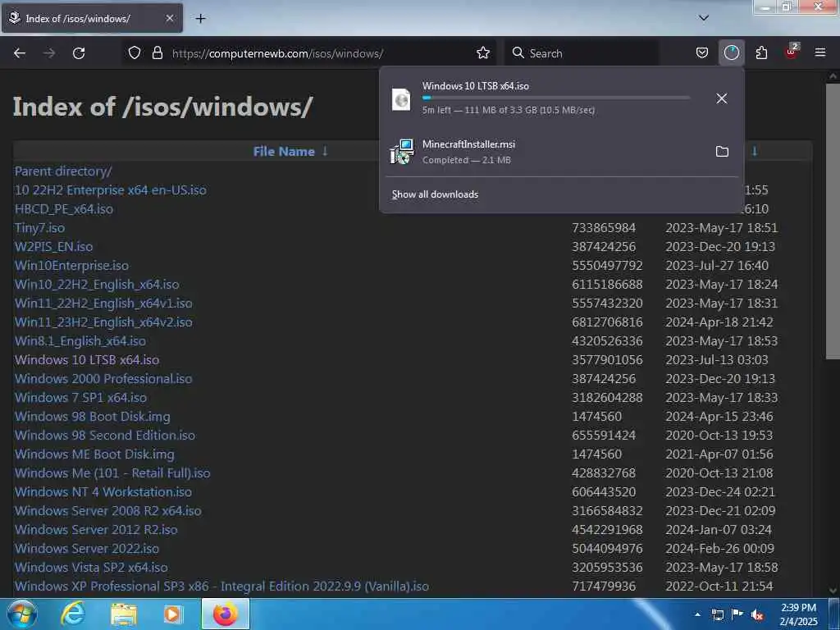Open Windows 7 SP1 x64.iso link
Image resolution: width=840 pixels, height=630 pixels.
point(80,398)
